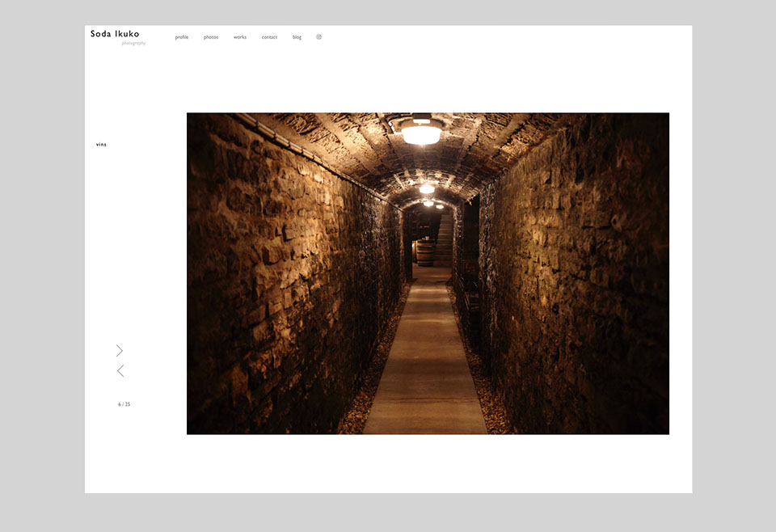Click the wooden barrel at tunnel end
776x532 pixels.
(424, 253)
